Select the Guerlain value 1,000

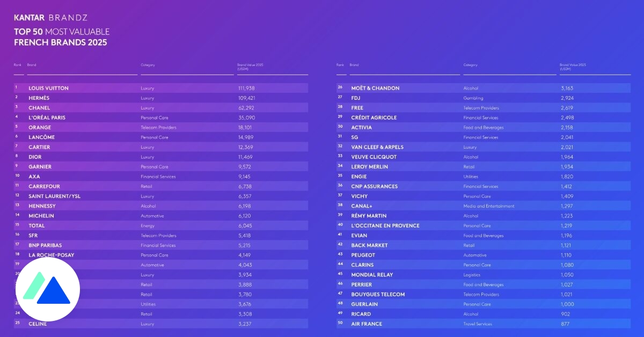[567, 304]
